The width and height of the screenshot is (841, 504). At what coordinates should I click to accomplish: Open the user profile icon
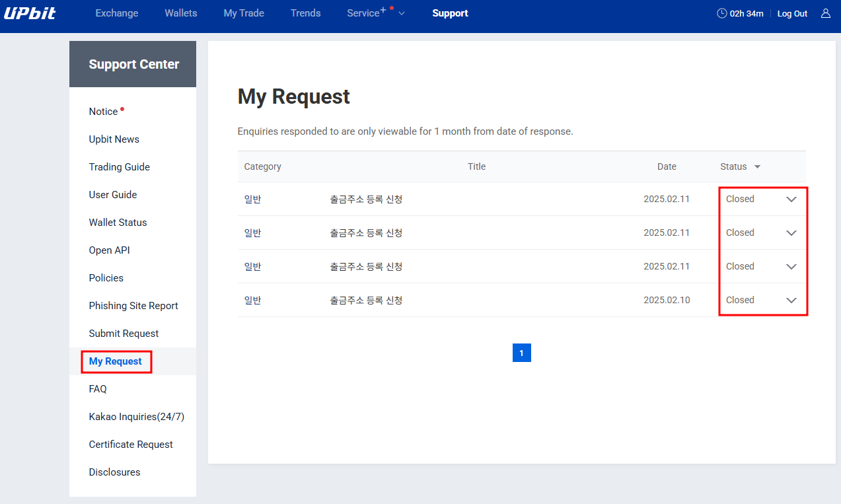click(x=825, y=13)
